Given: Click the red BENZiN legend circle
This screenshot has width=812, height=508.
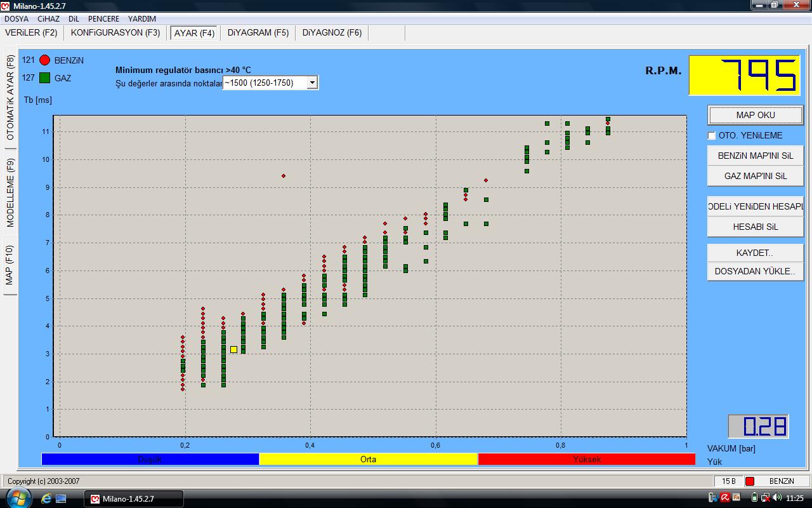Looking at the screenshot, I should tap(44, 60).
